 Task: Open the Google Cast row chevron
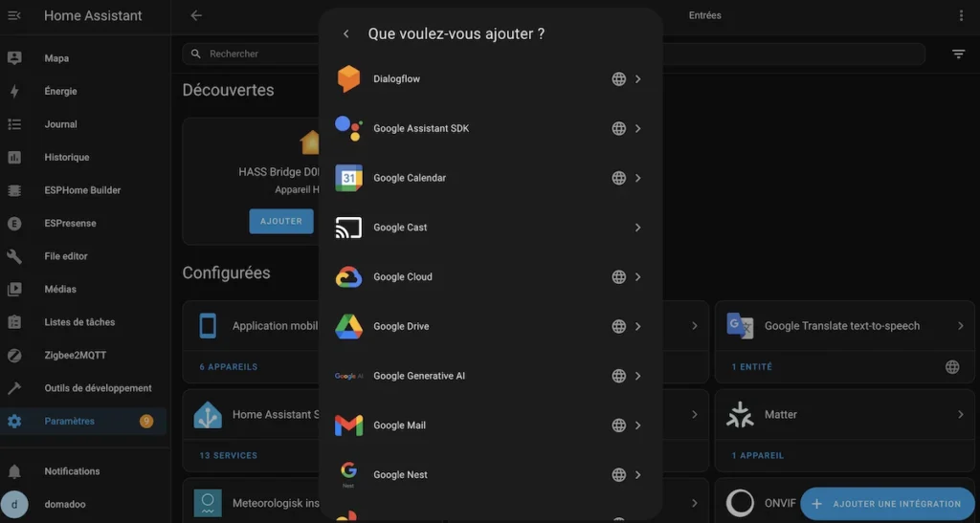pos(638,228)
